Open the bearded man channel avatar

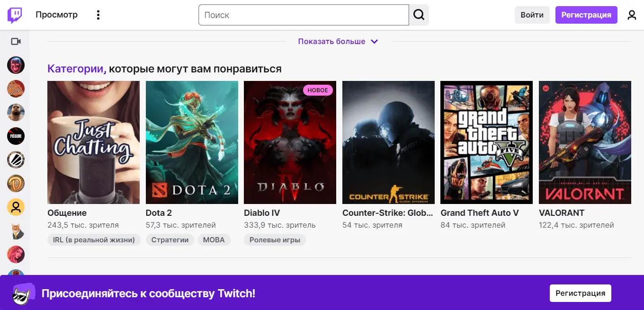tap(16, 113)
